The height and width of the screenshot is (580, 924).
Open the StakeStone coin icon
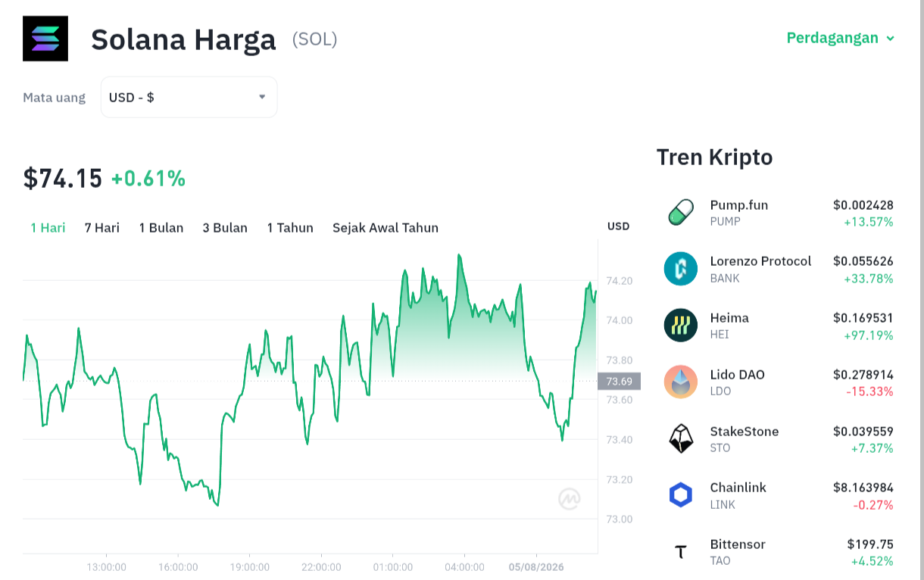(681, 438)
